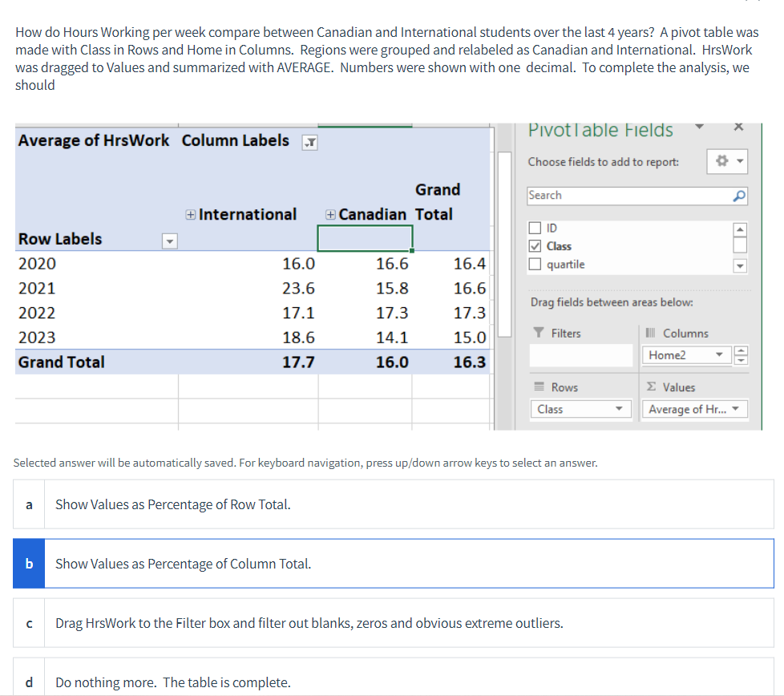The height and width of the screenshot is (696, 784).
Task: Open the Row Labels filter dropdown
Action: pyautogui.click(x=170, y=241)
